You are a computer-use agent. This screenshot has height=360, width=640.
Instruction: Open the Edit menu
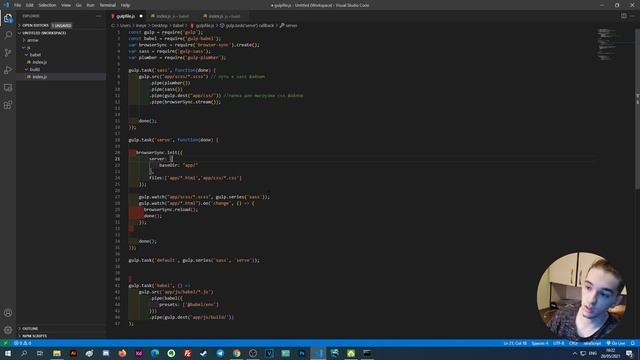30,5
